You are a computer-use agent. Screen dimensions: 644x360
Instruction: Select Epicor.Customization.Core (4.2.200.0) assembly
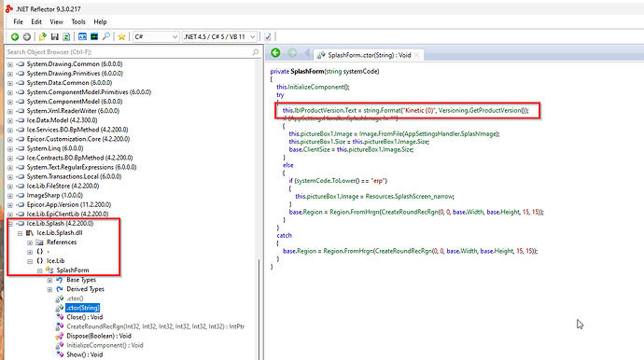[78, 139]
